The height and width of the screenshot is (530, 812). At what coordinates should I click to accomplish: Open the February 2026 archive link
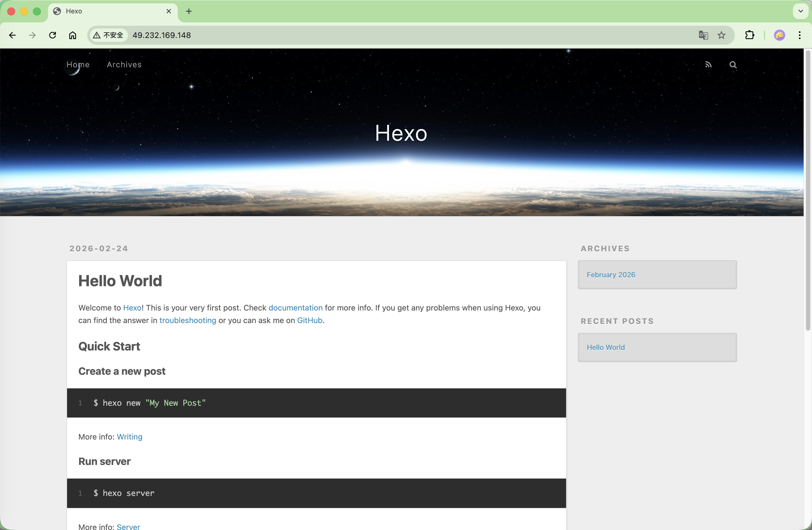pyautogui.click(x=611, y=275)
